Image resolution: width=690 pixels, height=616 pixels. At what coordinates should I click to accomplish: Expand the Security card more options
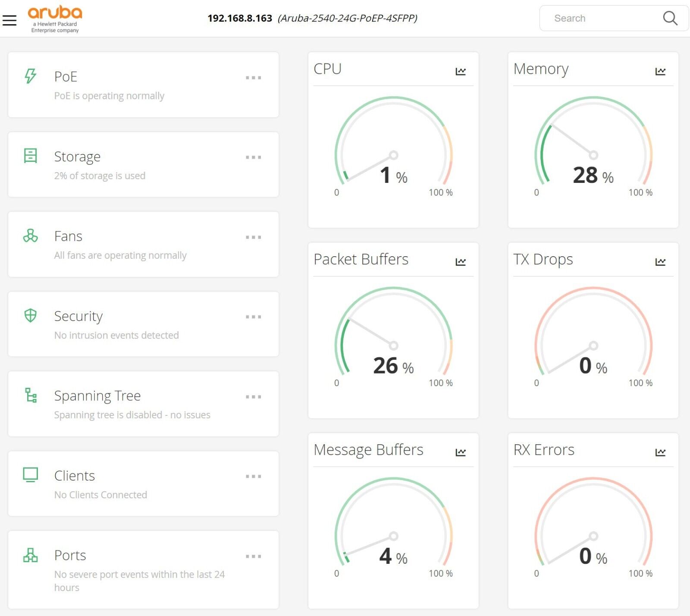pos(253,317)
